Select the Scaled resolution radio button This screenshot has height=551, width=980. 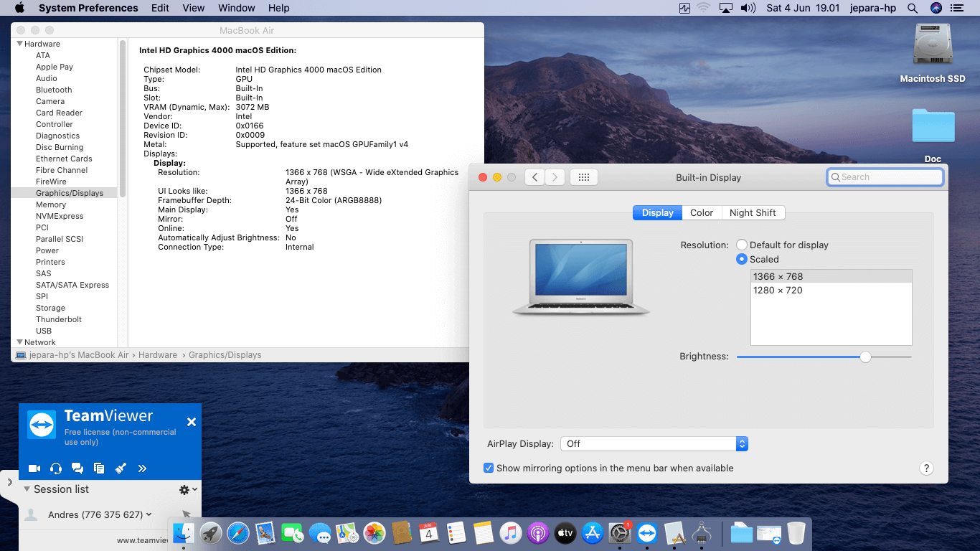tap(742, 259)
